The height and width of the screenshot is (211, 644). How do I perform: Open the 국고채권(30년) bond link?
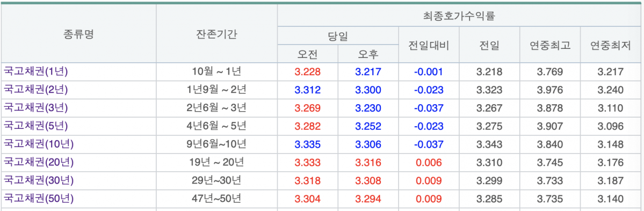pos(39,180)
